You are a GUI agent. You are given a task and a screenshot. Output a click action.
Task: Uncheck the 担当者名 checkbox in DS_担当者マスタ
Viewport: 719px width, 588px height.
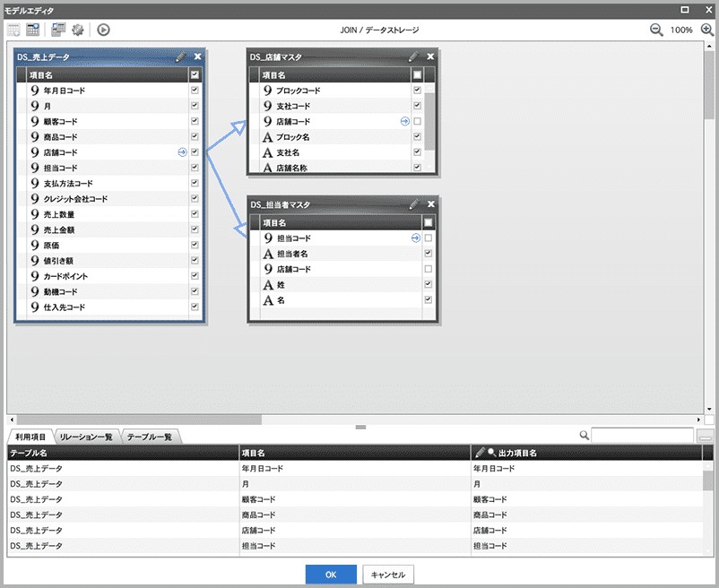429,254
